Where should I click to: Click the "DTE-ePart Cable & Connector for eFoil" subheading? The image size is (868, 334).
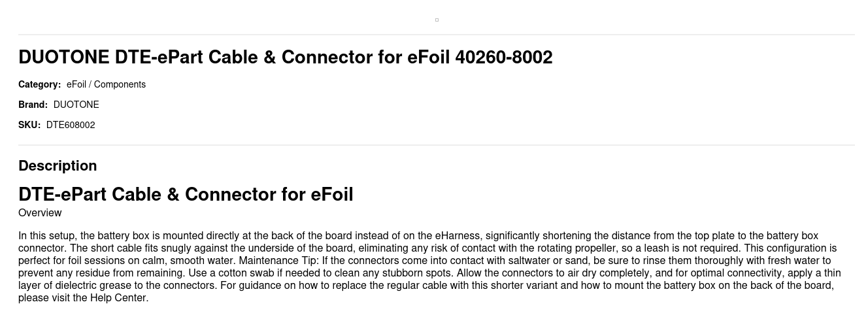[x=186, y=194]
